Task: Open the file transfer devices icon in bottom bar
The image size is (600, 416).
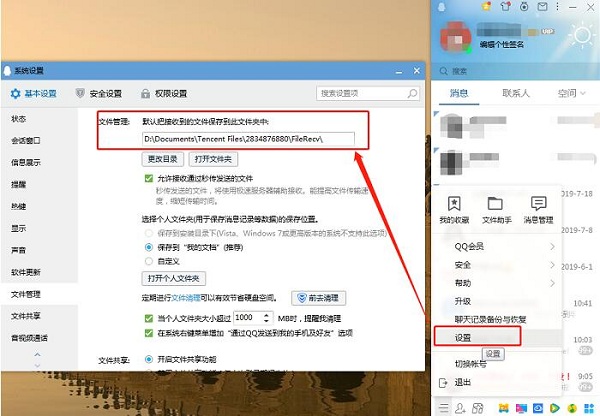Action: point(477,408)
